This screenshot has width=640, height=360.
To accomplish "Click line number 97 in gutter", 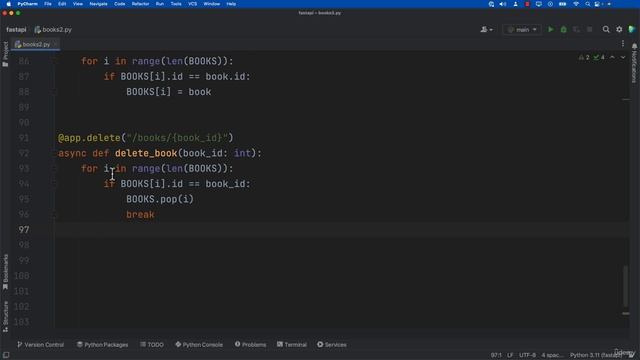I will [24, 230].
